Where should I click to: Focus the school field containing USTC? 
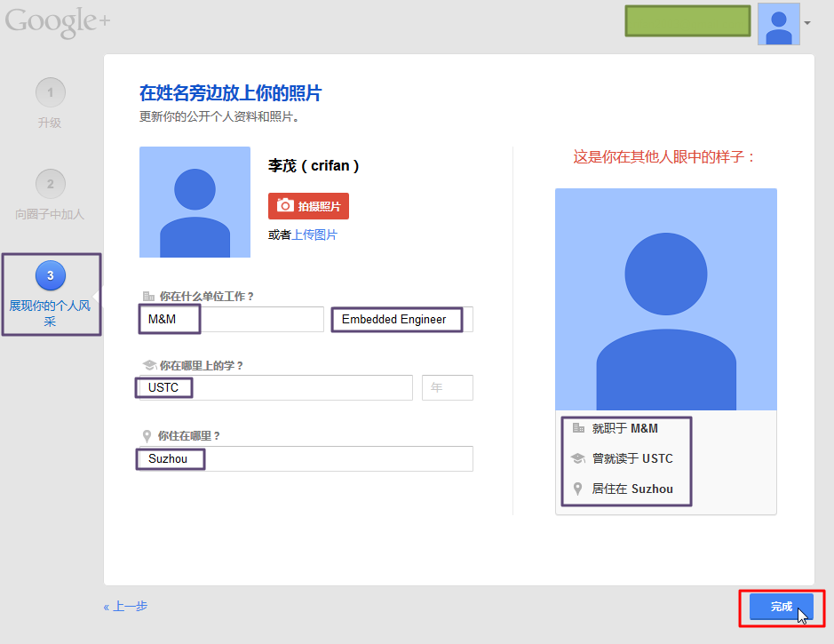[x=275, y=387]
